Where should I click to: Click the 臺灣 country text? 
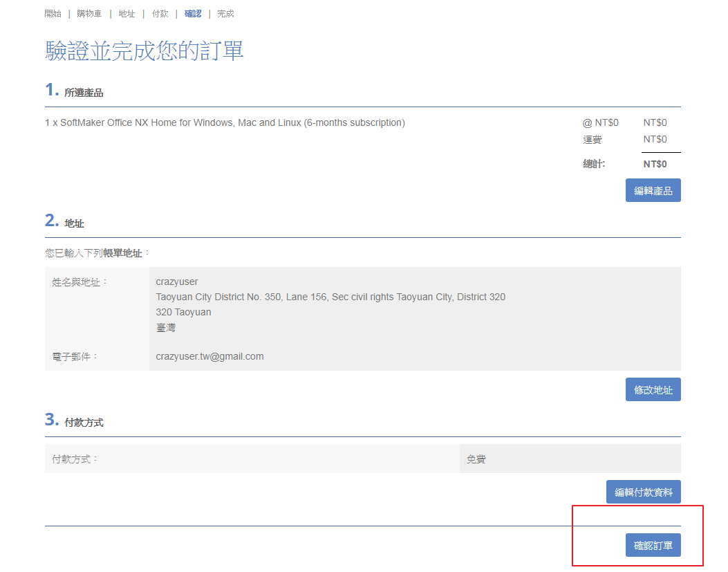[166, 328]
